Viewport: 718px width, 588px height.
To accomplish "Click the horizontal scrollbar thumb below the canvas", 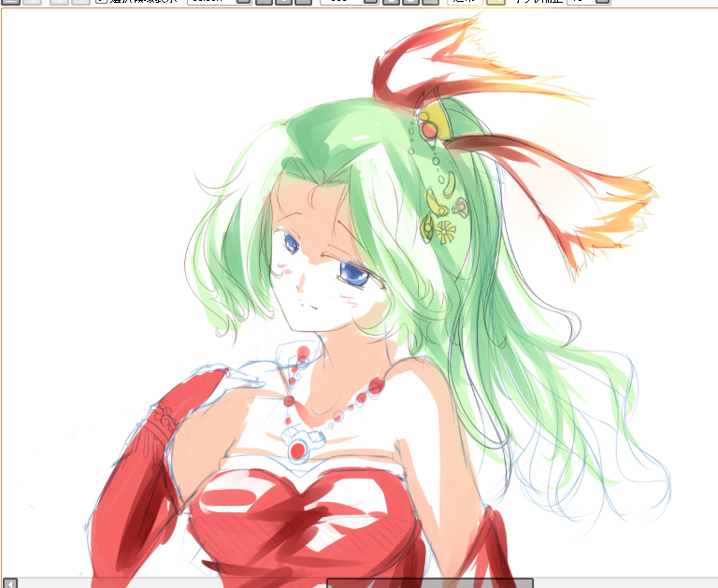I will [x=430, y=583].
